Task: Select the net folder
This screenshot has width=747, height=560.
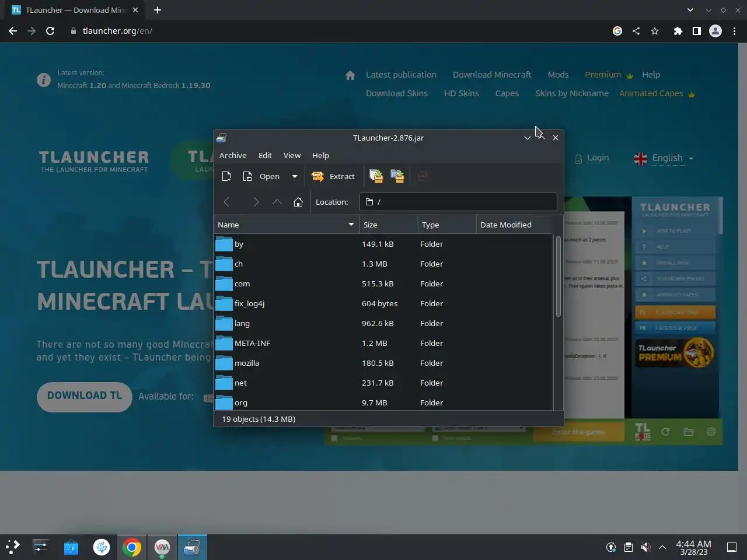Action: tap(383, 383)
